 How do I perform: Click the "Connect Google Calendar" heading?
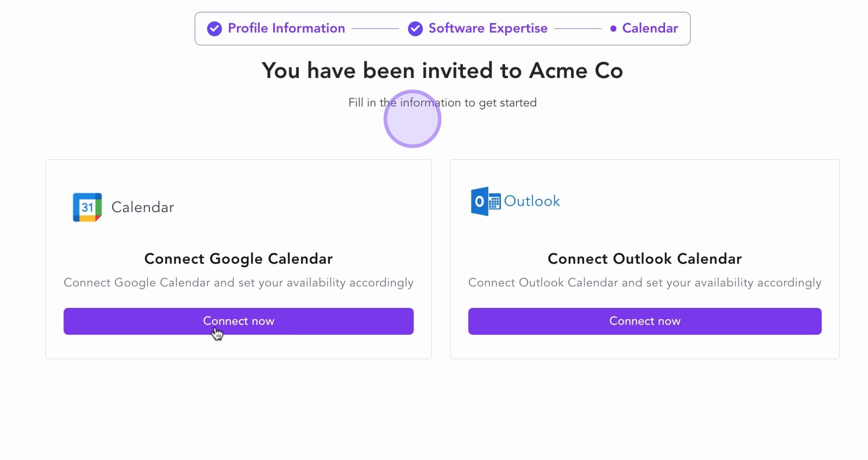[238, 259]
